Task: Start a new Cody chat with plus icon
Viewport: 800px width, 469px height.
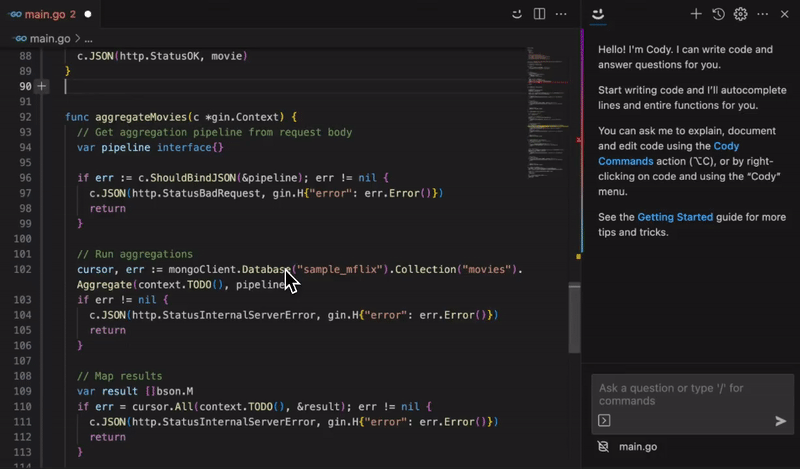Action: (x=696, y=14)
